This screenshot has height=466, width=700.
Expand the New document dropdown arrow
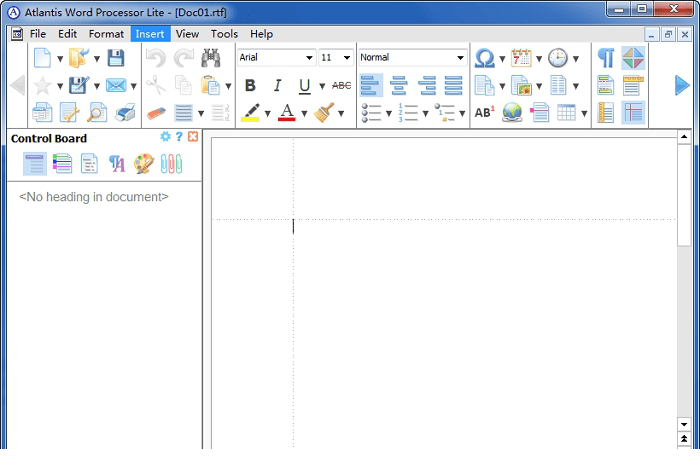[x=60, y=58]
